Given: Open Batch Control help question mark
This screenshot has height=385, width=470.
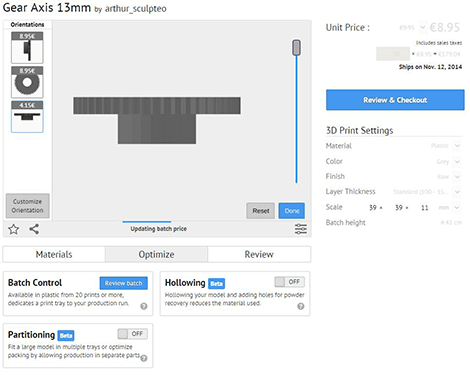Looking at the screenshot, I should [x=144, y=306].
